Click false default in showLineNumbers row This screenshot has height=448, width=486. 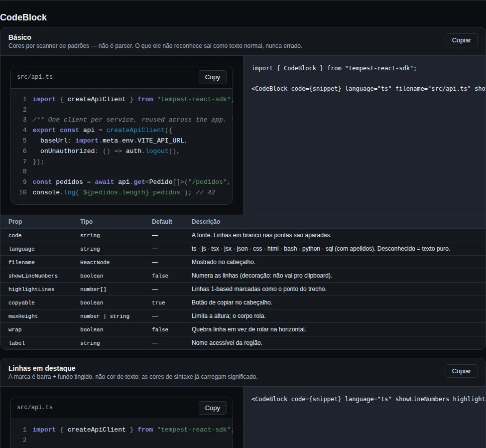click(x=160, y=276)
